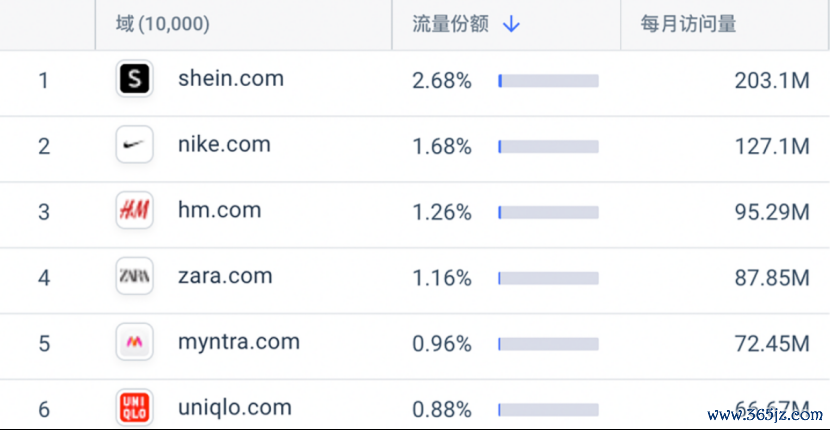Screen dimensions: 830x430
Task: Select row number 5 cell
Action: 44,344
